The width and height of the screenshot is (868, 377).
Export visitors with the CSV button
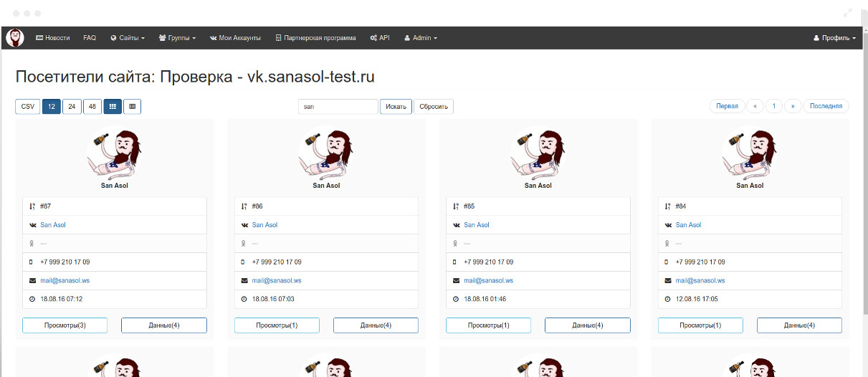click(x=28, y=107)
